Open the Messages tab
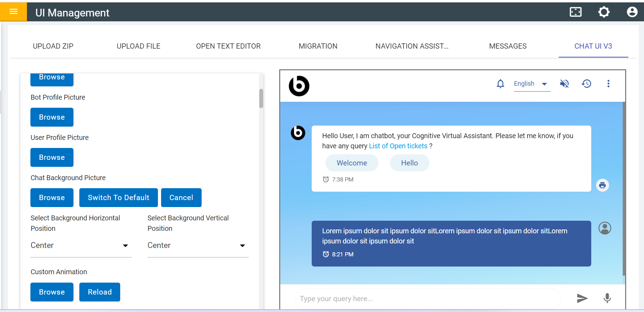The image size is (644, 312). (508, 46)
